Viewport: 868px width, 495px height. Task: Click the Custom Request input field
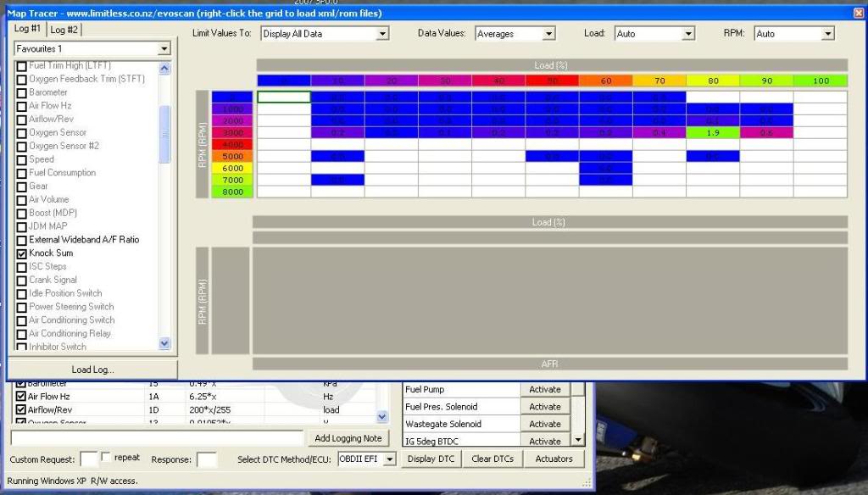(88, 459)
